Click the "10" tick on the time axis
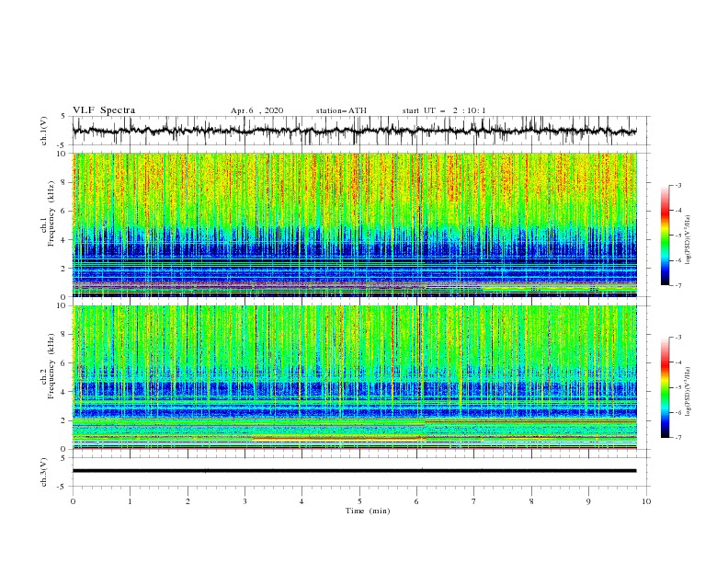The height and width of the screenshot is (563, 728). pos(646,501)
